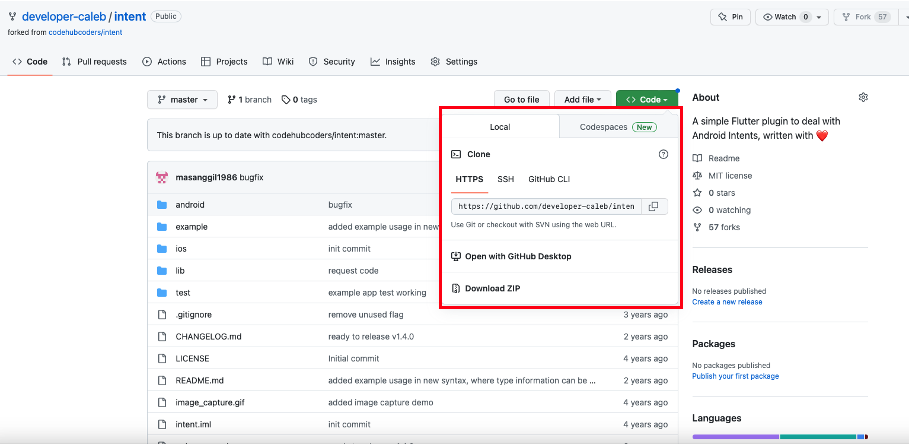Open the Packages heading link

point(714,344)
